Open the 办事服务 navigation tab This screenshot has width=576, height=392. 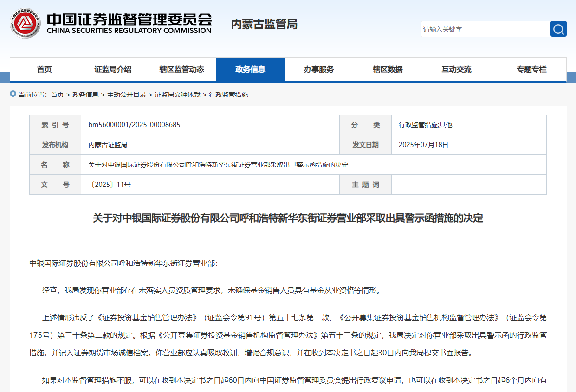point(319,70)
